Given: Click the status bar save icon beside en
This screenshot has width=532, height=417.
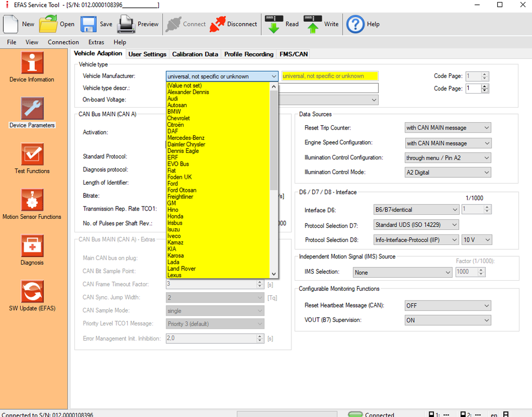Looking at the screenshot, I should (x=506, y=414).
